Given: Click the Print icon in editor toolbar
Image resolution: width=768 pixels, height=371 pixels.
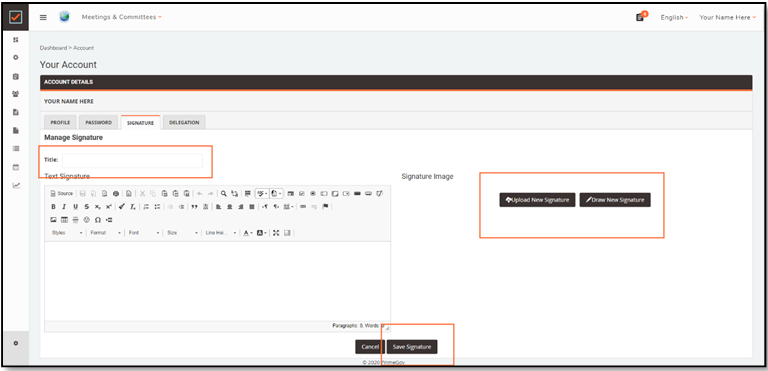Looking at the screenshot, I should pyautogui.click(x=116, y=194).
